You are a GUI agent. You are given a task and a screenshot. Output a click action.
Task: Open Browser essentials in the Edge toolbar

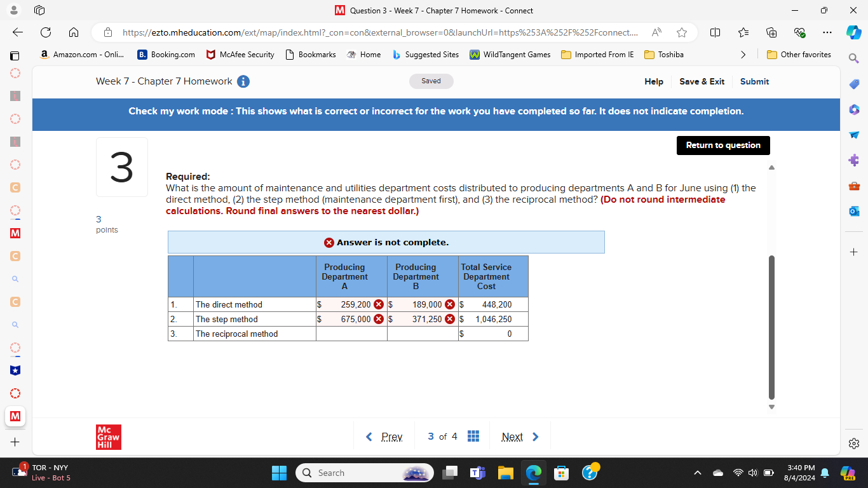point(799,32)
